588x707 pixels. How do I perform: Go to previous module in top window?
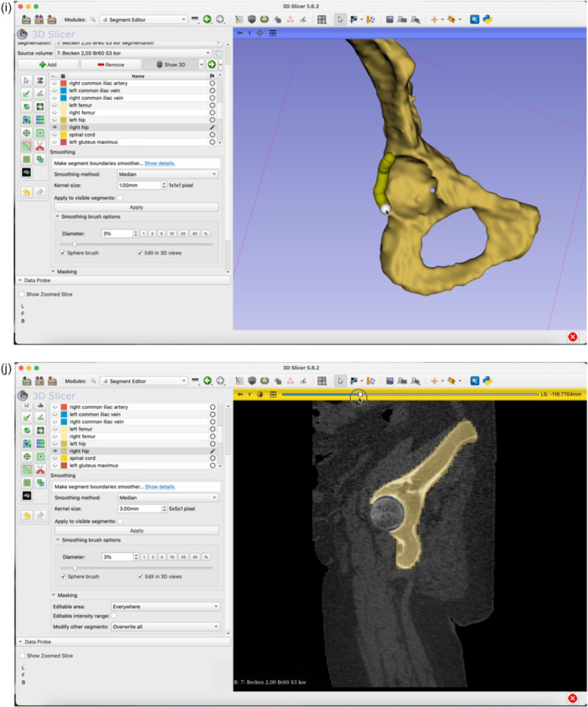(207, 19)
